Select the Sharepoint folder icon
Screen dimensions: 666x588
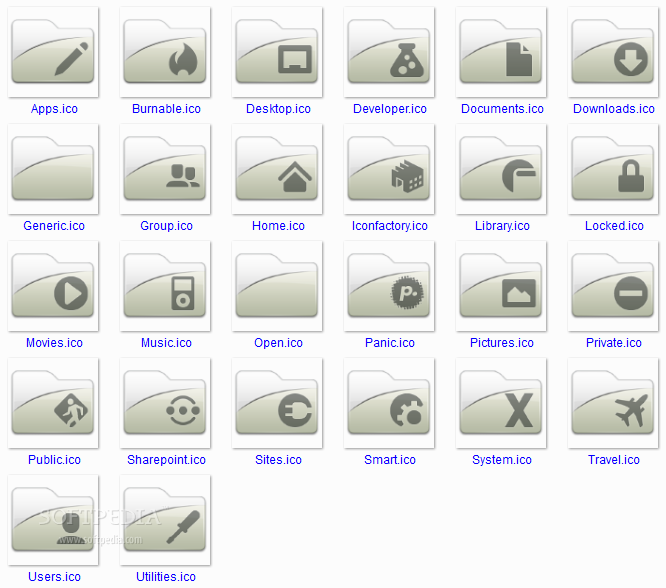pos(165,403)
